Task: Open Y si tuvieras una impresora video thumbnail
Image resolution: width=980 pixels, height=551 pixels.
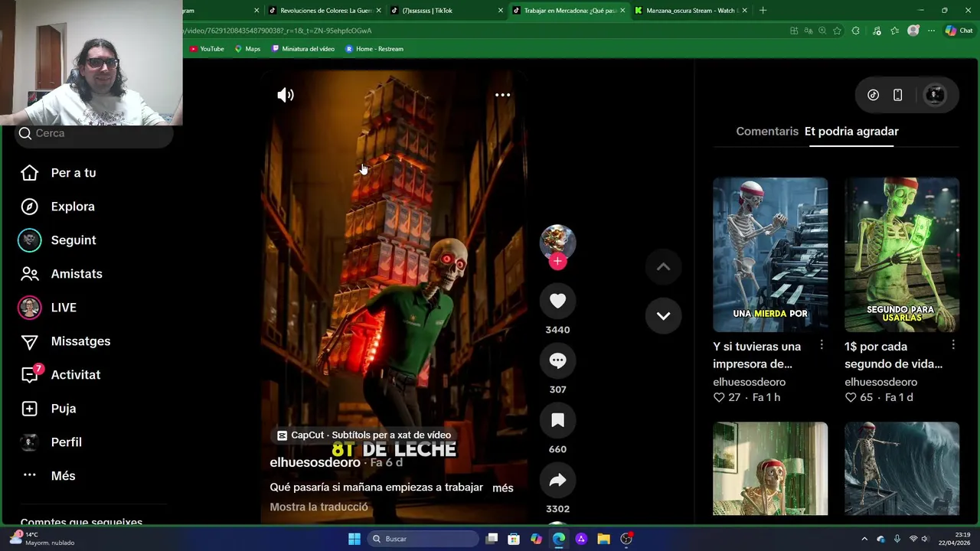Action: click(770, 255)
